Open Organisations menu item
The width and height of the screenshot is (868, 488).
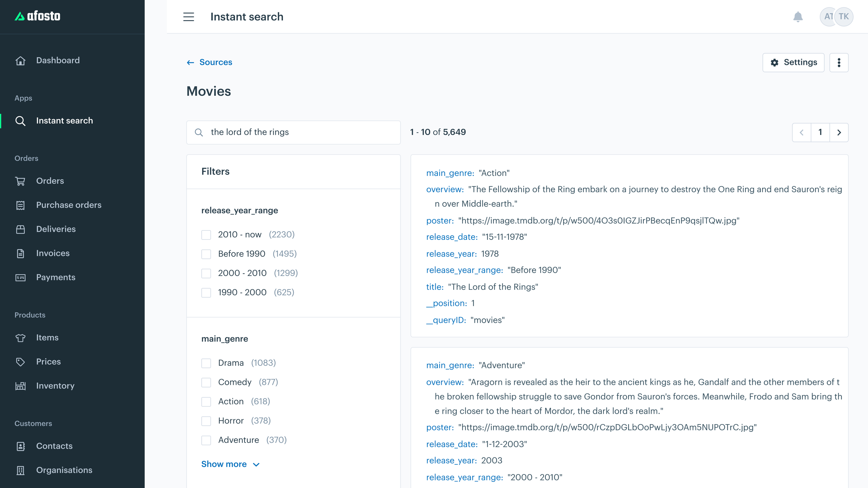click(64, 470)
